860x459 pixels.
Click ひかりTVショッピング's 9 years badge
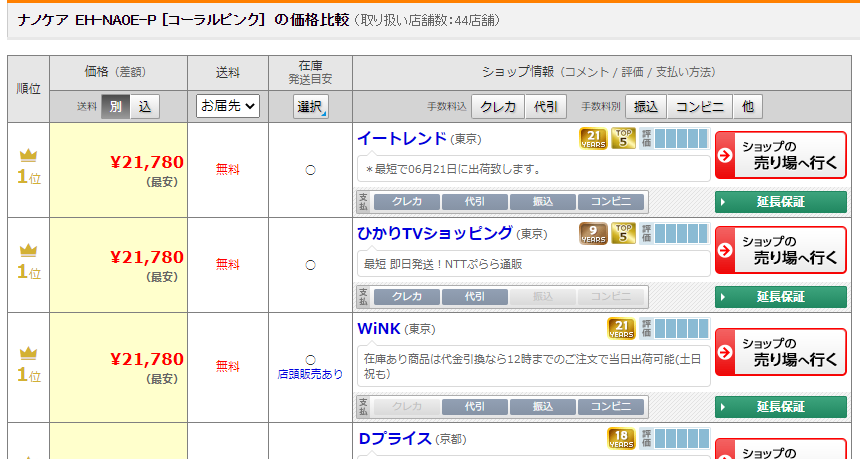point(593,233)
